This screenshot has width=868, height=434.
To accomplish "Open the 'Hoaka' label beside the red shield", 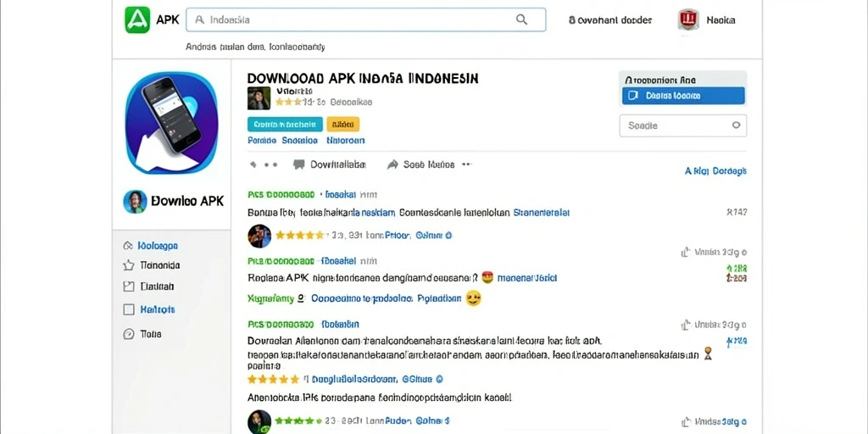I will click(721, 20).
